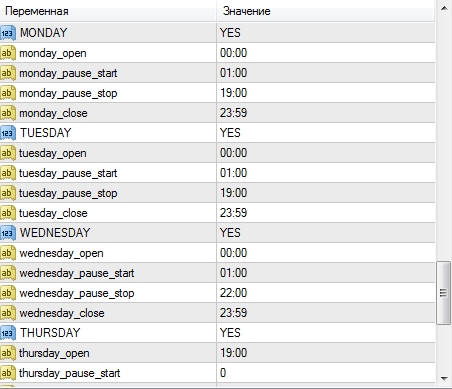Click the string icon beside wednesday_close
Image resolution: width=452 pixels, height=389 pixels.
click(8, 313)
